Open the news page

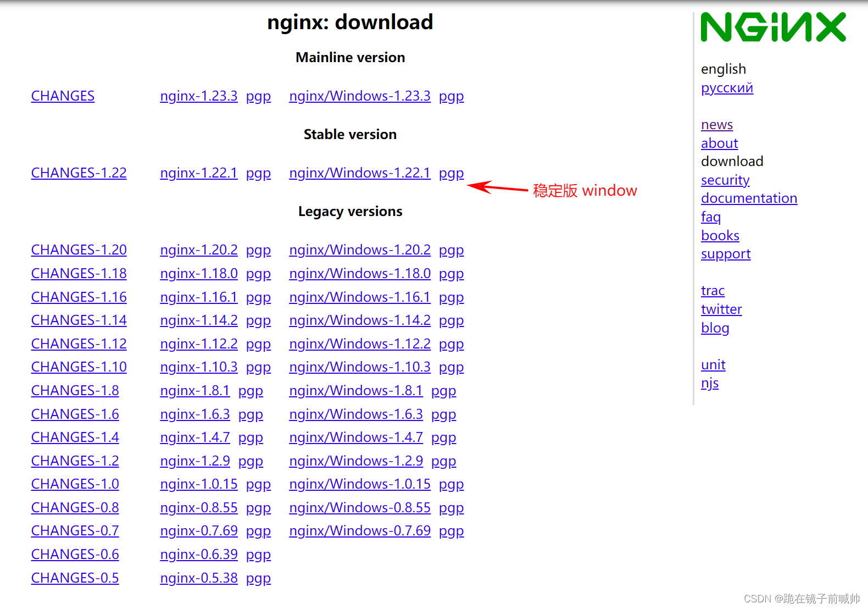pyautogui.click(x=717, y=125)
